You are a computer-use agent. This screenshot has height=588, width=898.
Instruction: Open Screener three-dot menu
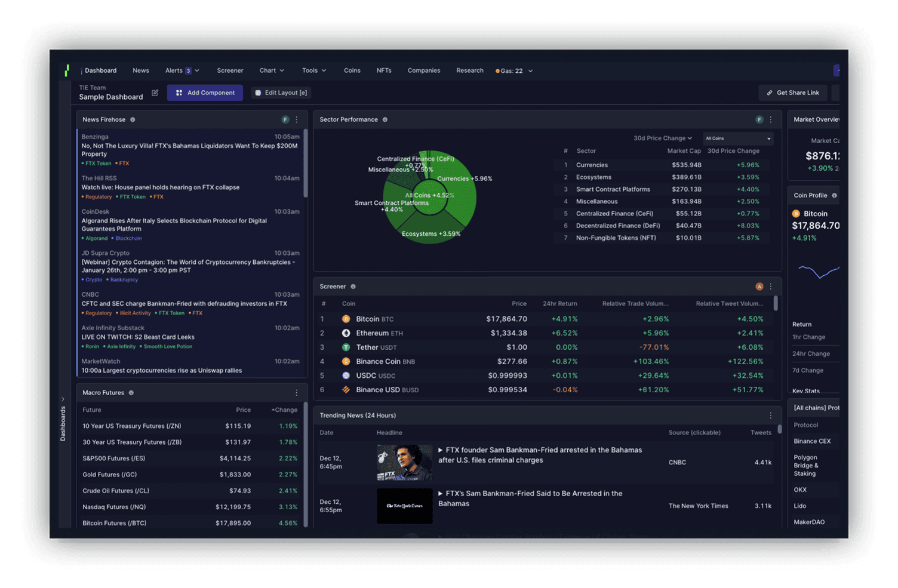tap(771, 287)
